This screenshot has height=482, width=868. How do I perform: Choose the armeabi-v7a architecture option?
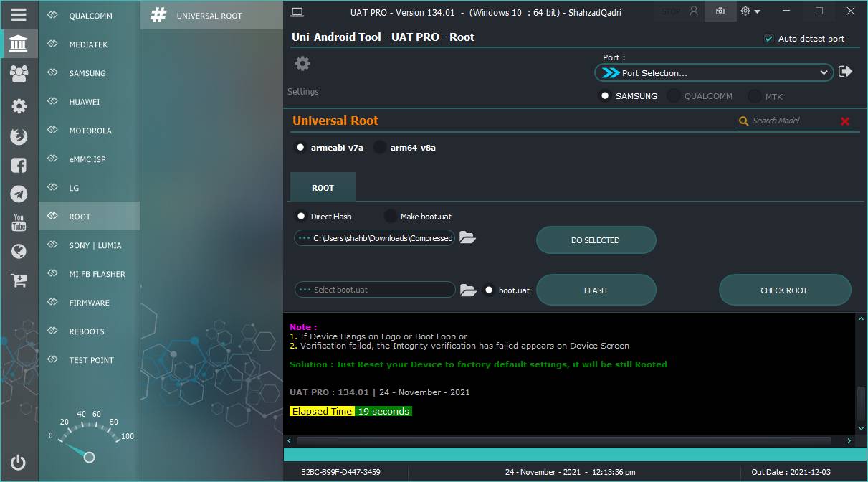300,148
